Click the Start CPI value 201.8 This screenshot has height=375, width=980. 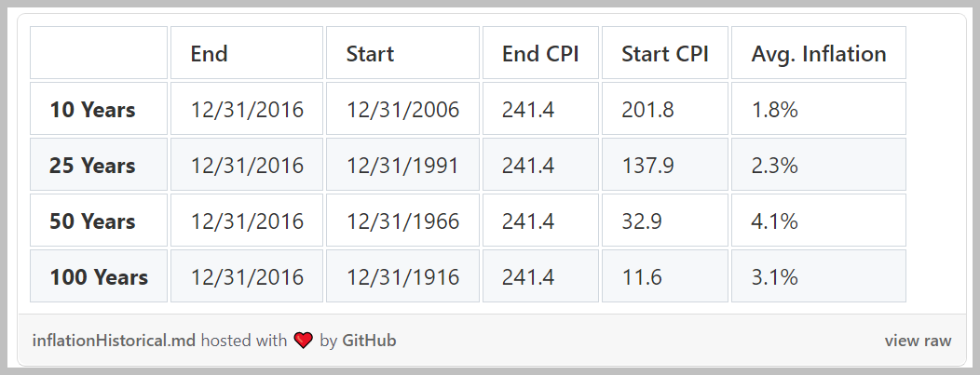648,110
